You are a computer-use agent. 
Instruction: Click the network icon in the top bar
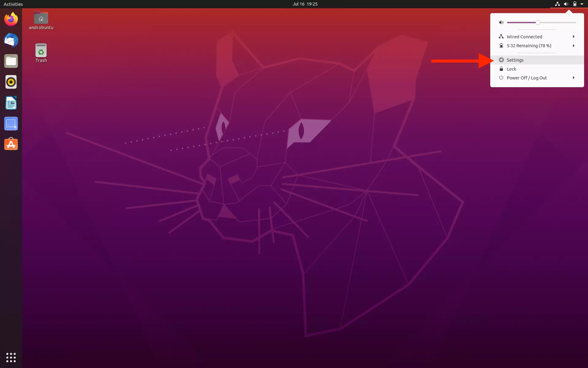point(557,4)
